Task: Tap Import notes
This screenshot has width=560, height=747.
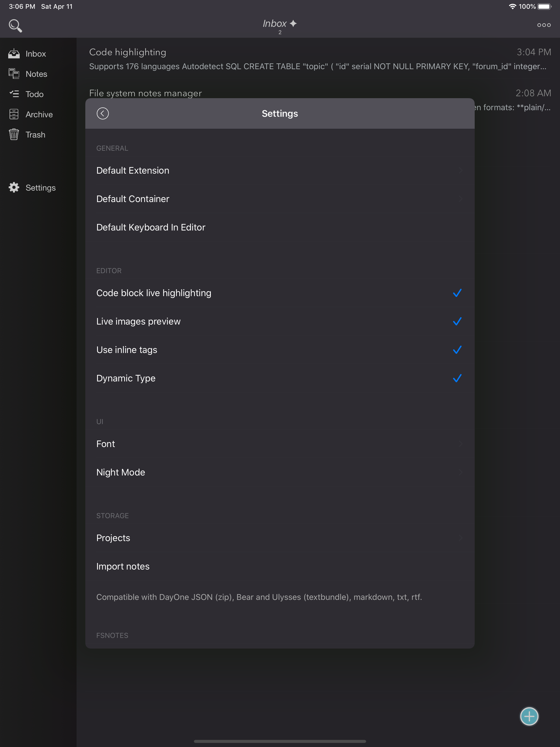Action: tap(123, 566)
